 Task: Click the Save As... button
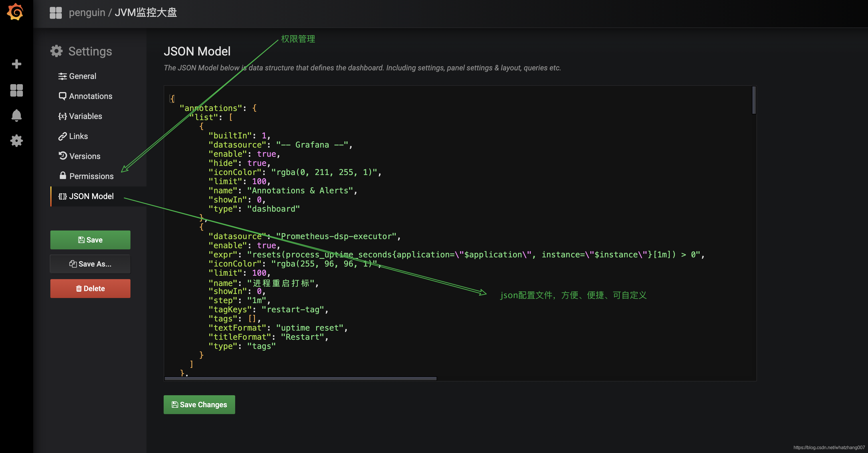point(90,264)
